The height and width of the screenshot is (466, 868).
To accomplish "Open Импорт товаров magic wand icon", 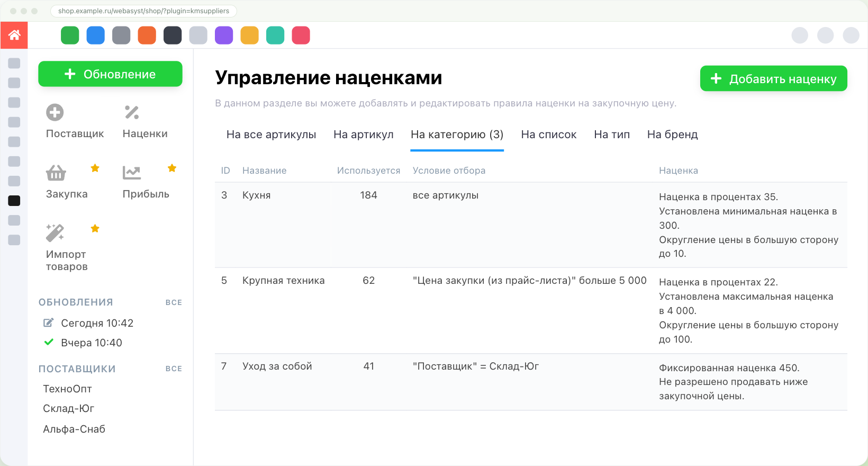I will point(55,232).
